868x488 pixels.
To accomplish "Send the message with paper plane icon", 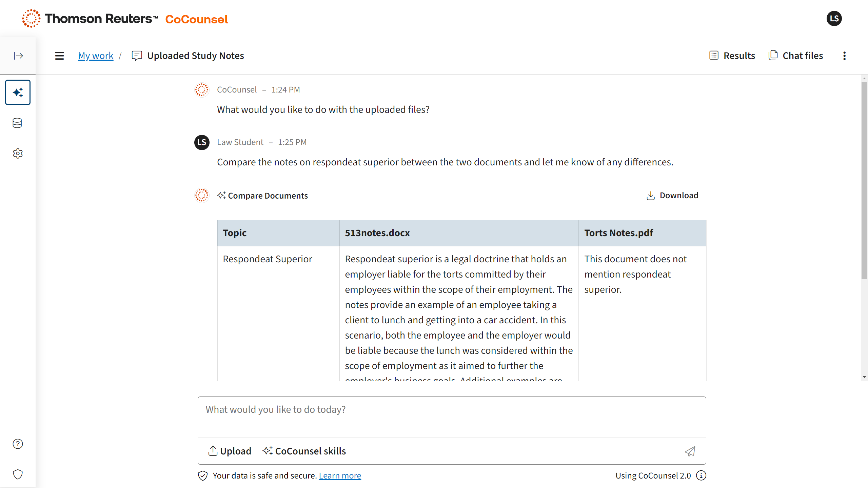I will pos(690,451).
